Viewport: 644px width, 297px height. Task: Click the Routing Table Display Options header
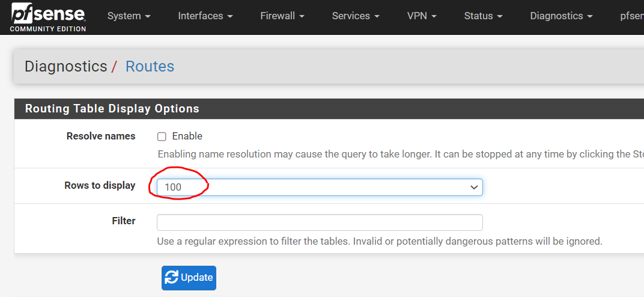[112, 109]
